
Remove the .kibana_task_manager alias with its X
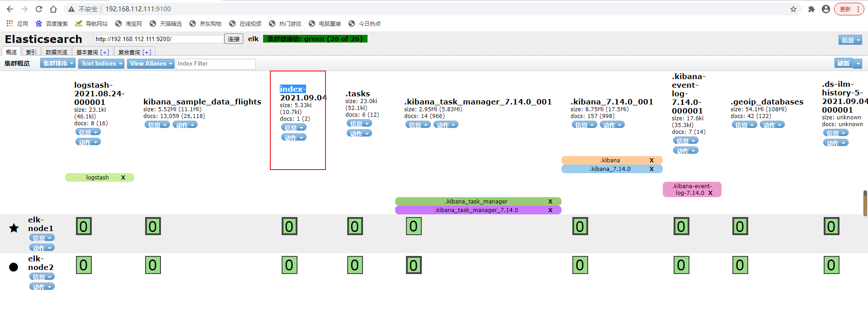click(x=550, y=202)
